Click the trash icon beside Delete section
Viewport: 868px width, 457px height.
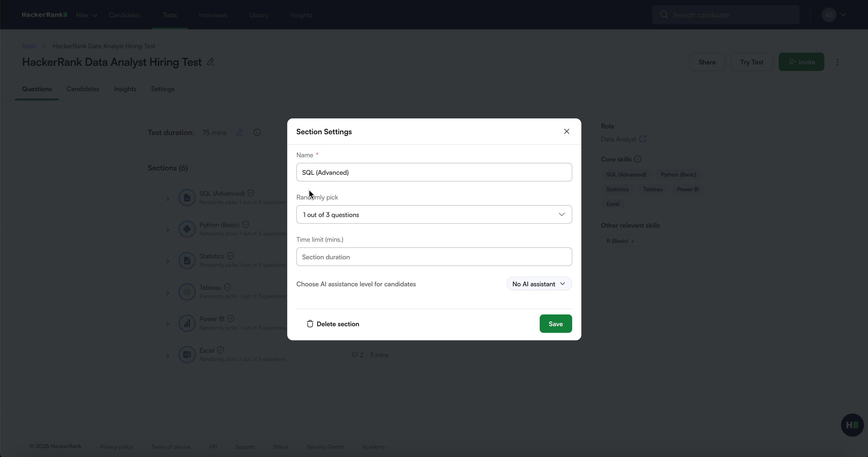[x=310, y=324]
